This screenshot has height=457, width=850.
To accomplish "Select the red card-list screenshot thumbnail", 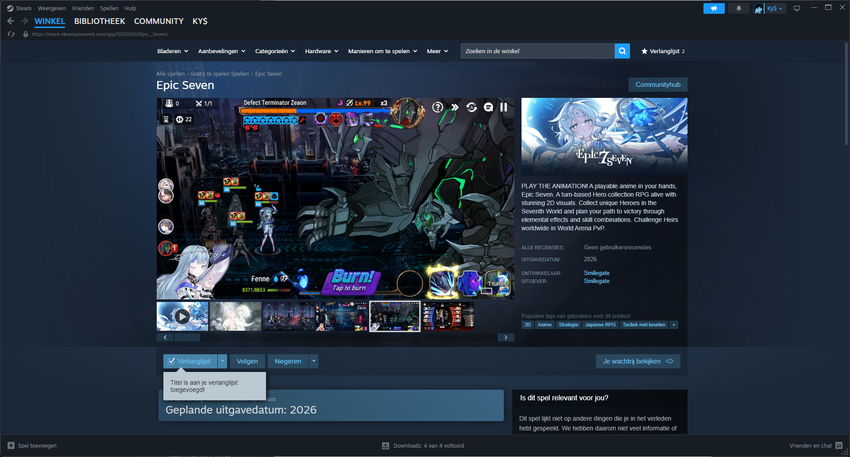I will [448, 316].
